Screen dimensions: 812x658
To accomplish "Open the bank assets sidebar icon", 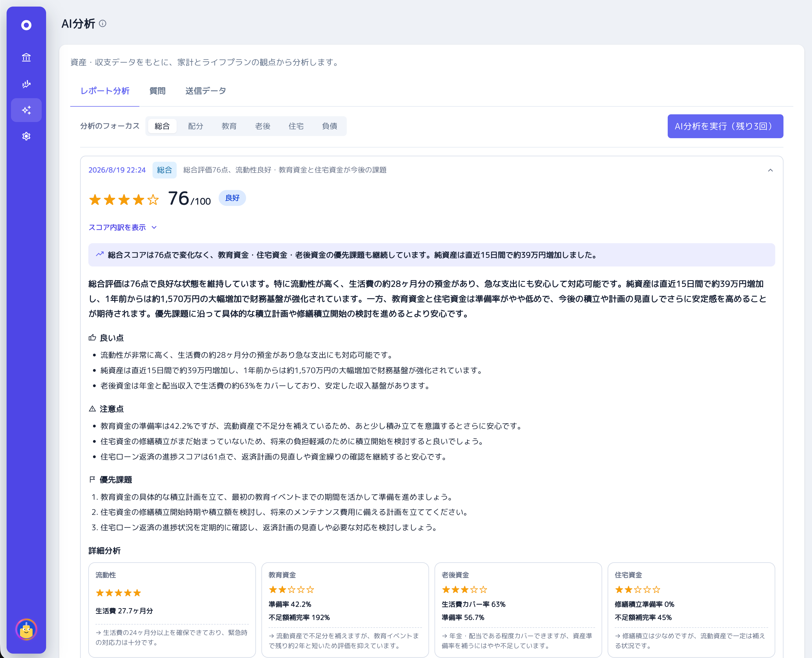I will [x=26, y=57].
